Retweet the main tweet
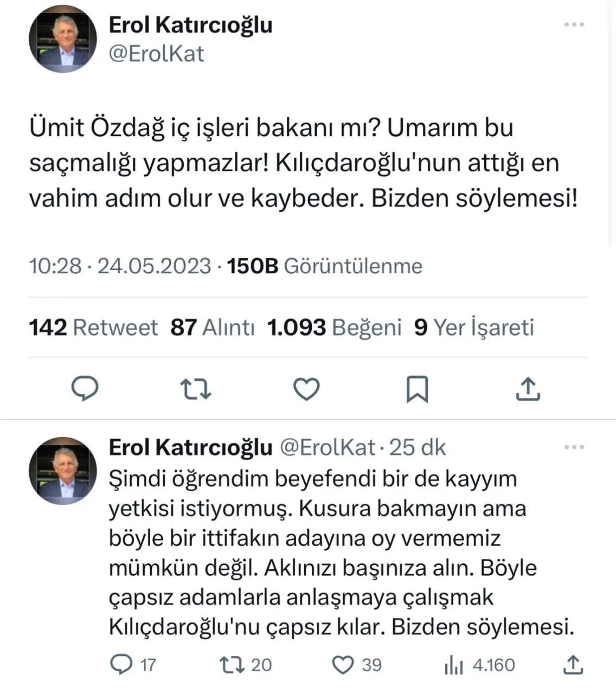This screenshot has width=616, height=694. coord(195,389)
